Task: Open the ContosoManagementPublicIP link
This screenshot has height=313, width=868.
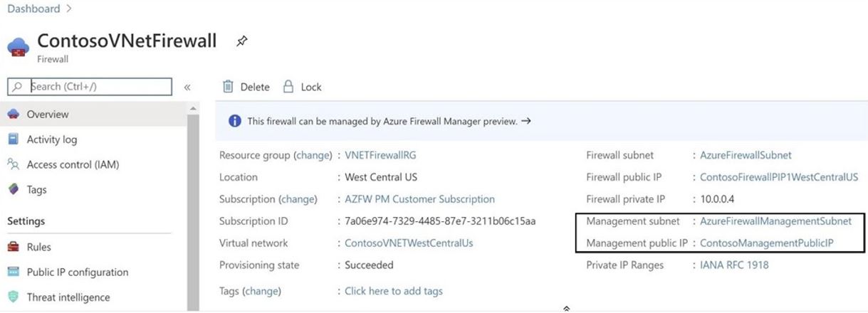Action: click(767, 243)
